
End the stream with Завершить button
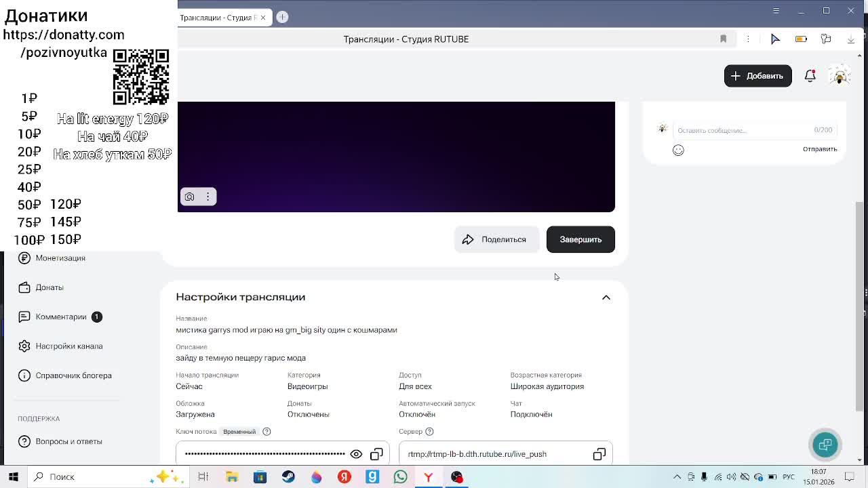pos(580,239)
